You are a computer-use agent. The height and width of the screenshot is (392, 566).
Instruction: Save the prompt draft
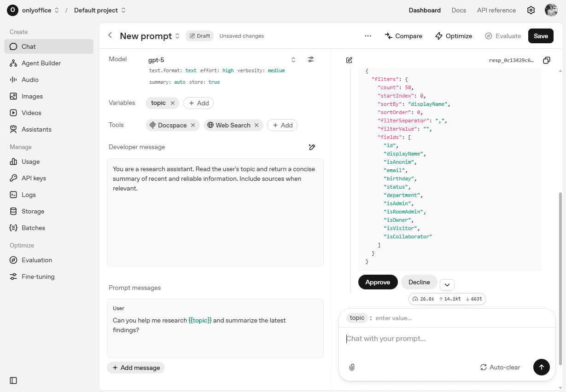(541, 35)
